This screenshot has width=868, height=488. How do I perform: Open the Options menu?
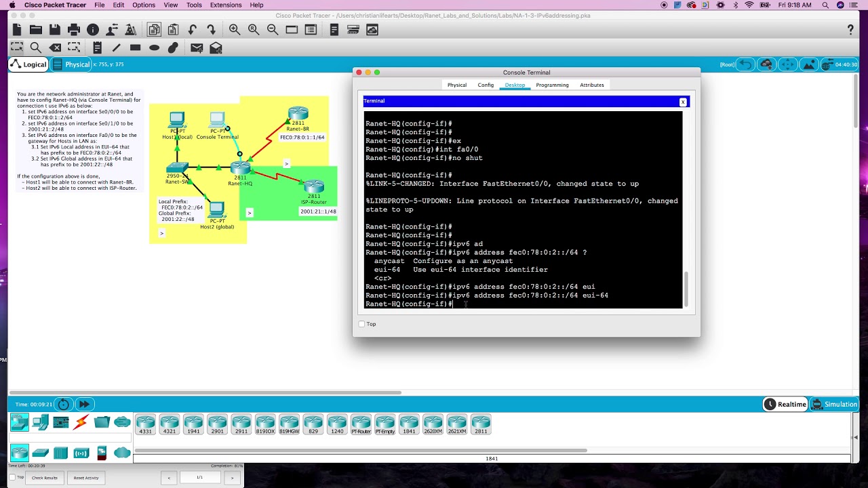(144, 5)
